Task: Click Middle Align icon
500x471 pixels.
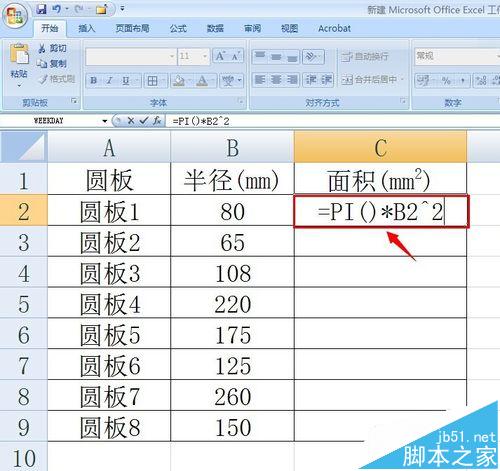Action: (276, 56)
